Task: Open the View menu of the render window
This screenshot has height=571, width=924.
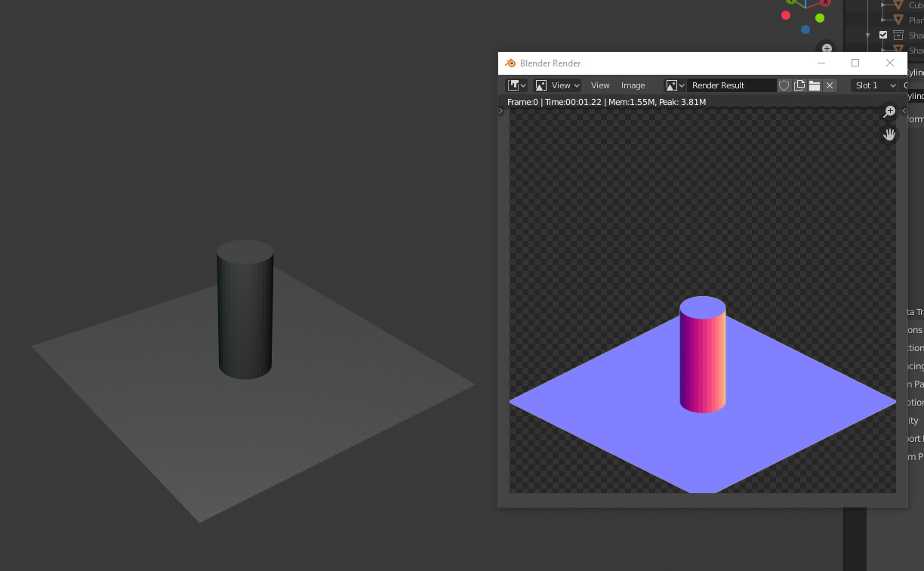Action: [600, 85]
